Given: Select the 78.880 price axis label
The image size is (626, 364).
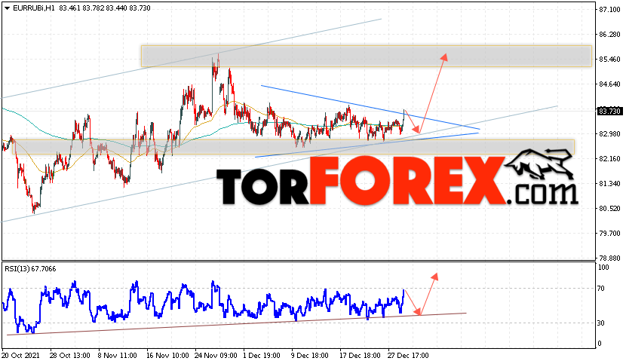Looking at the screenshot, I should (x=609, y=258).
